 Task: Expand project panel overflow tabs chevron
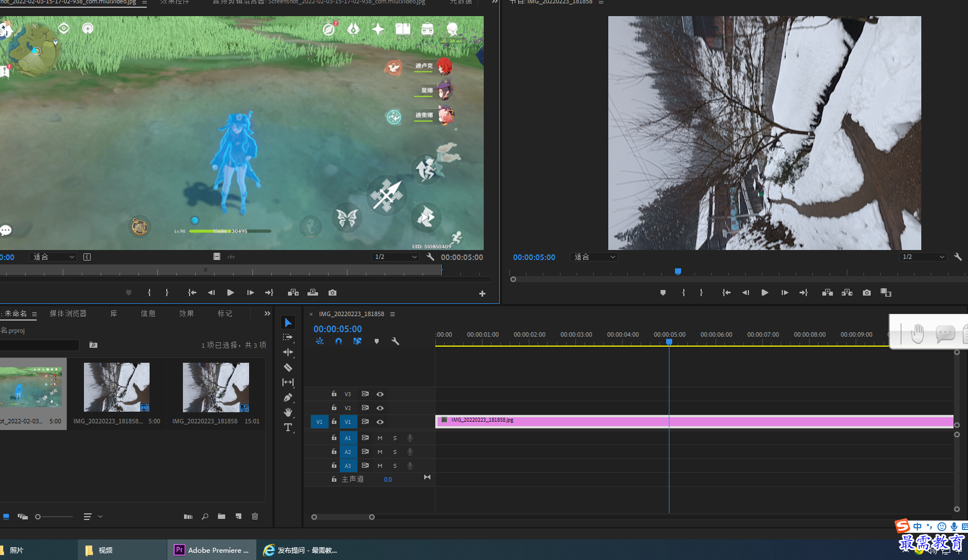267,313
